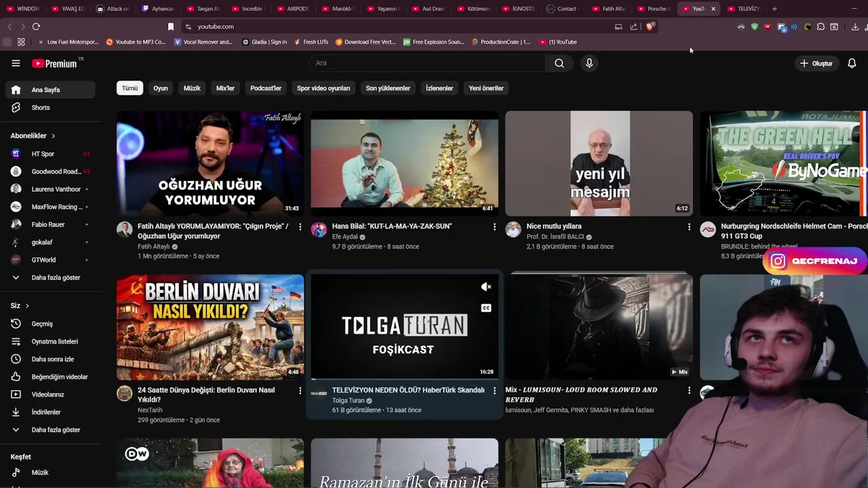Toggle captions on Tolga Turan preview
Screen dimensions: 868x488
(486, 308)
